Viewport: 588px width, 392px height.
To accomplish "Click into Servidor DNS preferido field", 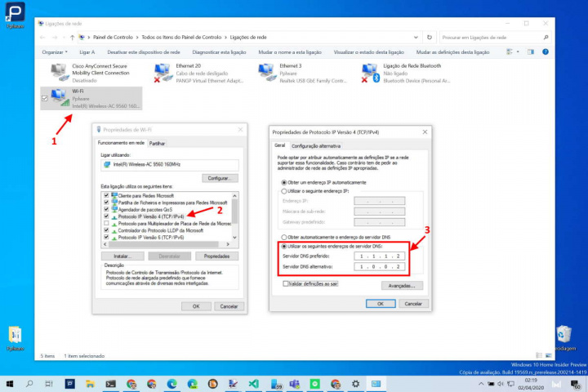I will pos(379,256).
